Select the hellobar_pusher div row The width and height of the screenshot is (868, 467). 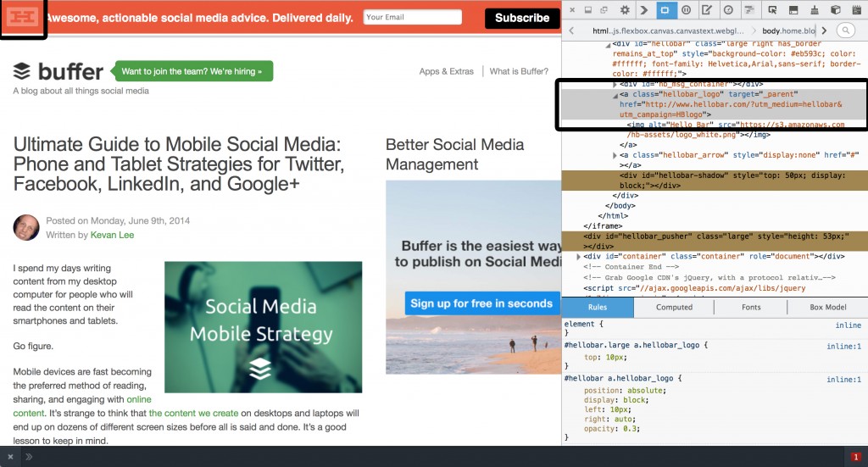pyautogui.click(x=715, y=242)
